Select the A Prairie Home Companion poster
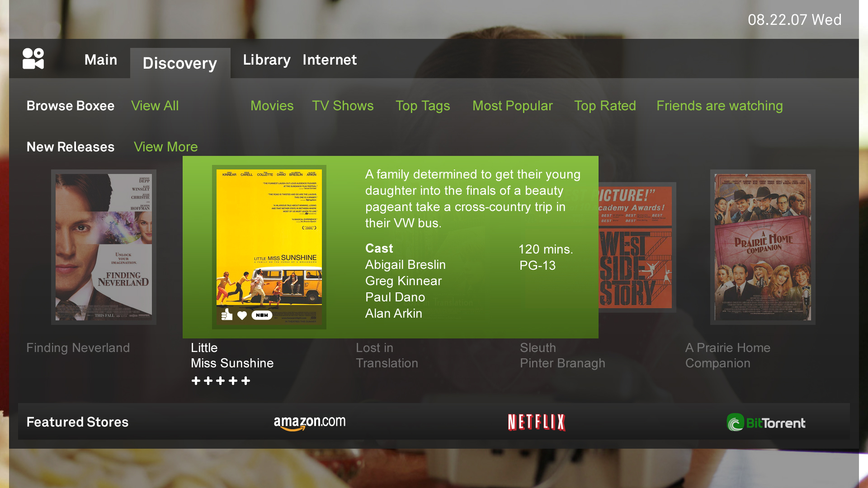The height and width of the screenshot is (488, 868). [763, 247]
